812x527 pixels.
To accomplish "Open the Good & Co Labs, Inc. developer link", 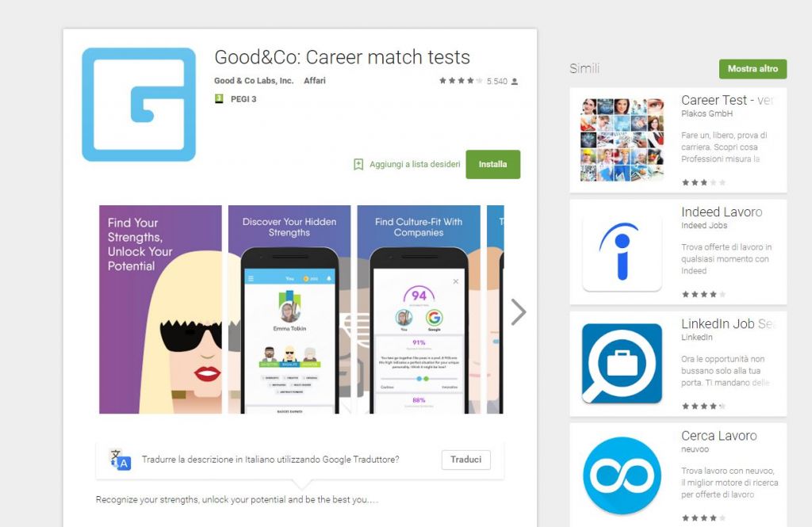I will pos(254,81).
